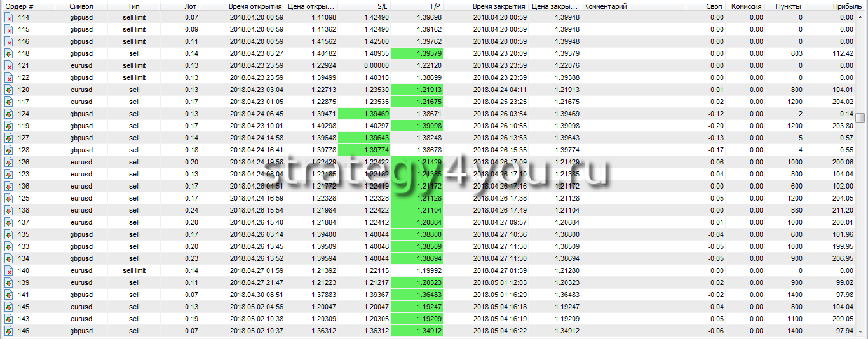This screenshot has height=339, width=868.
Task: Click the Пункты column header
Action: (x=788, y=6)
